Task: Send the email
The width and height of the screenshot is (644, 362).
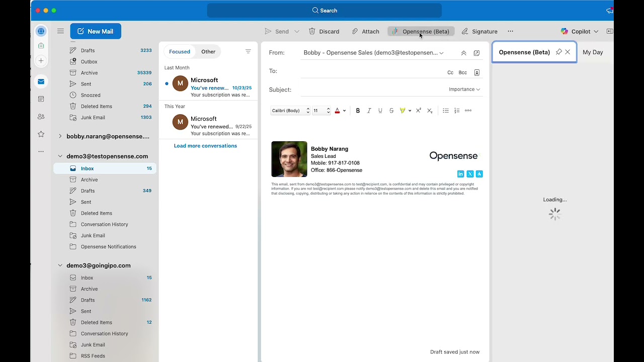Action: click(277, 31)
